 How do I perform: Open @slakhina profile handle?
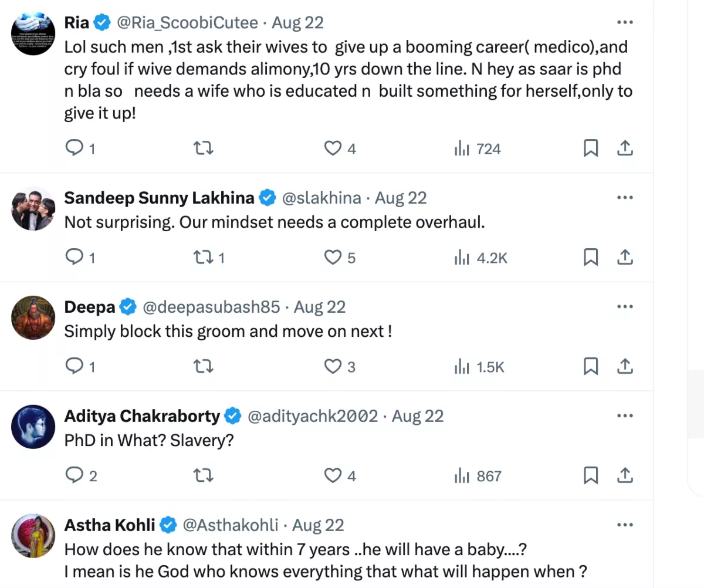[x=321, y=198]
